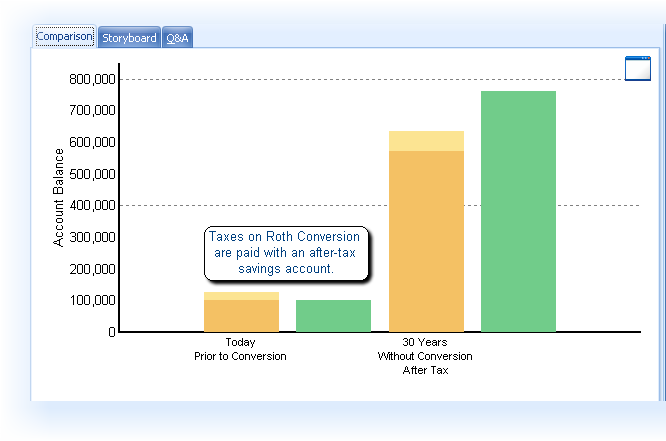Select the Today Prior to Conversion label
Image resolution: width=666 pixels, height=441 pixels.
[x=241, y=349]
